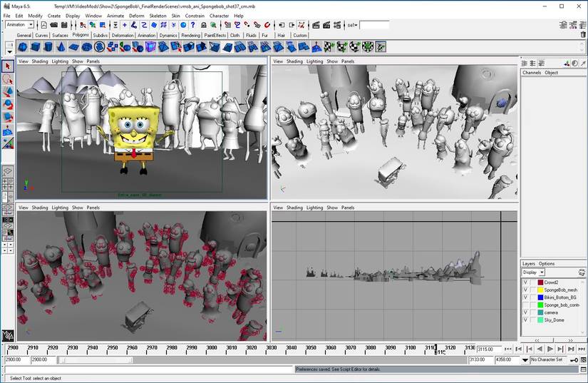Click the Render current frame clapperboard icon

(x=316, y=25)
